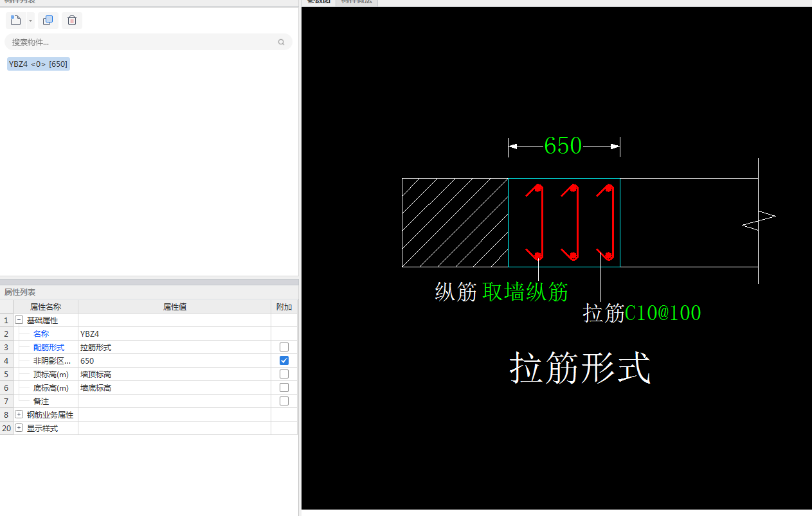Click the 名称 property name
The image size is (812, 516).
point(41,334)
